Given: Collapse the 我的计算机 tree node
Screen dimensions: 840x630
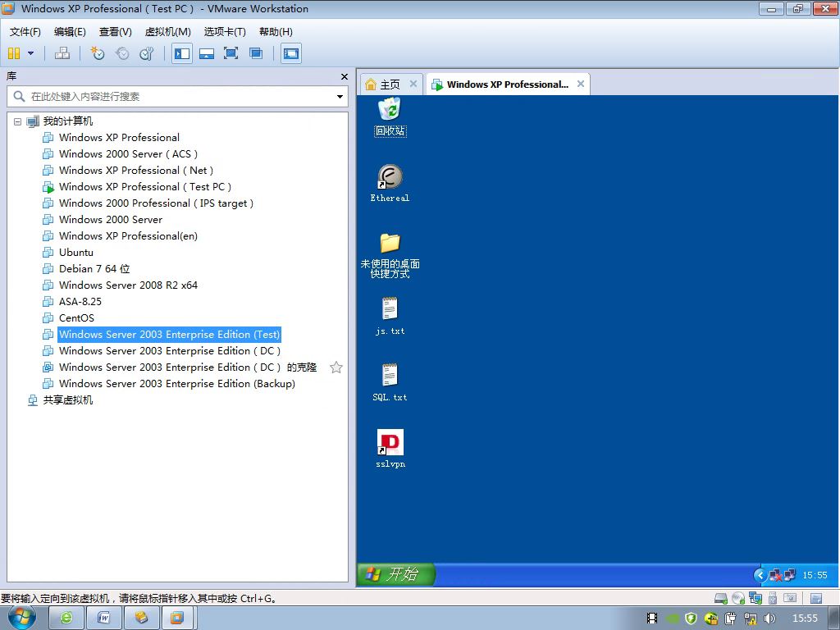Looking at the screenshot, I should [x=18, y=121].
